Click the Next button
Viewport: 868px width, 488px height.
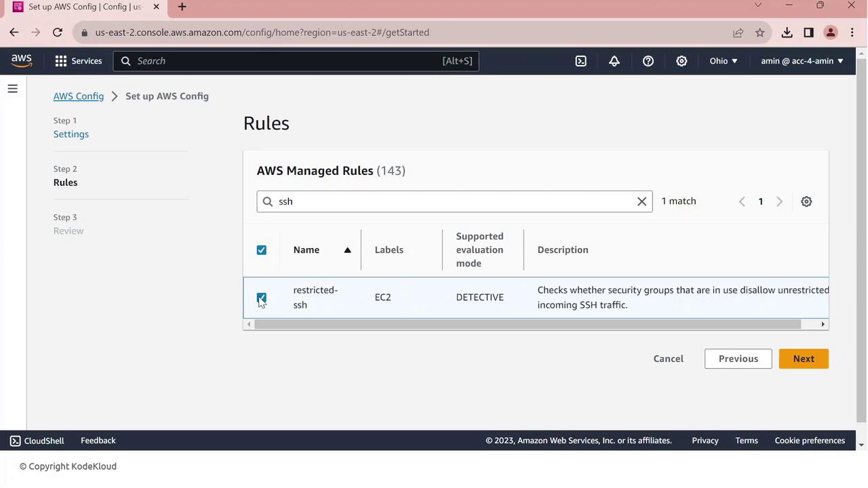(x=804, y=359)
